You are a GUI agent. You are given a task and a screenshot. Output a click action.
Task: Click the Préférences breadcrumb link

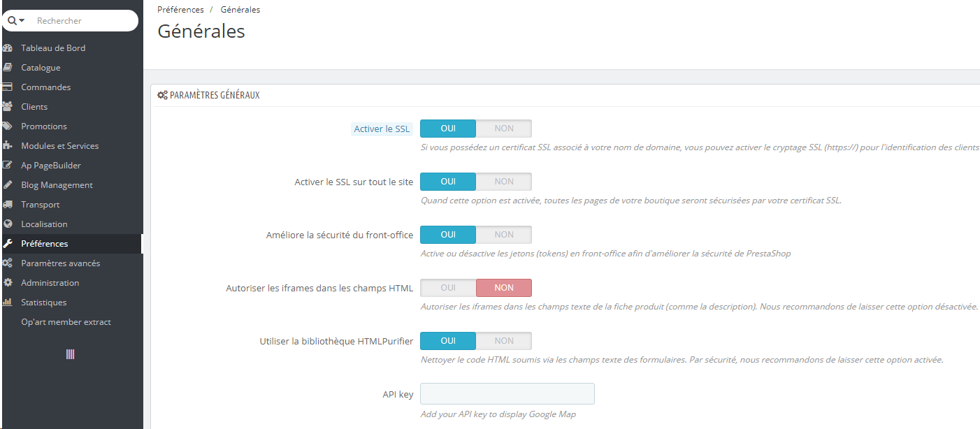(180, 10)
